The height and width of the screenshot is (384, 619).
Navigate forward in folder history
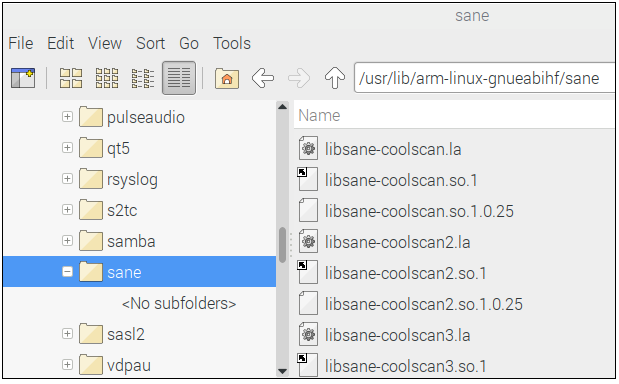(x=299, y=78)
